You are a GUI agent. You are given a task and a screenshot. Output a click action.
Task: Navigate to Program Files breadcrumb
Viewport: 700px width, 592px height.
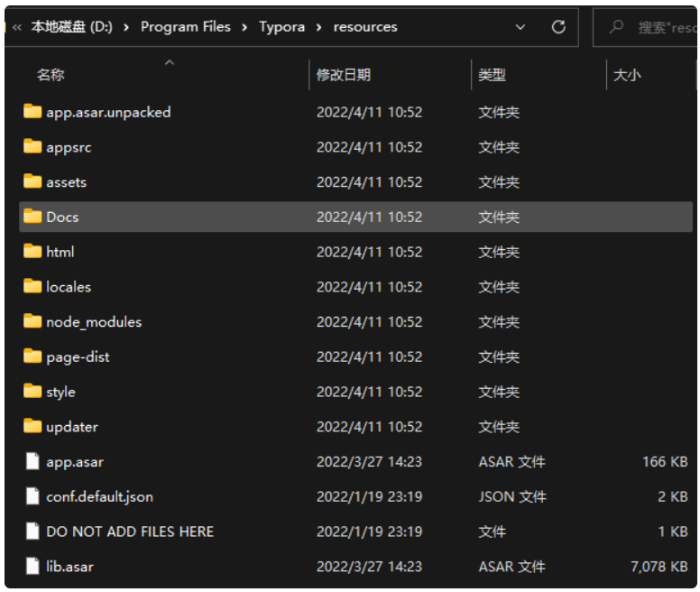(x=186, y=27)
